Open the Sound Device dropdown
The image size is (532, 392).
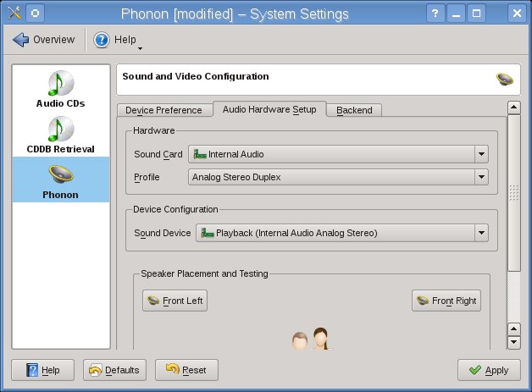pos(342,233)
